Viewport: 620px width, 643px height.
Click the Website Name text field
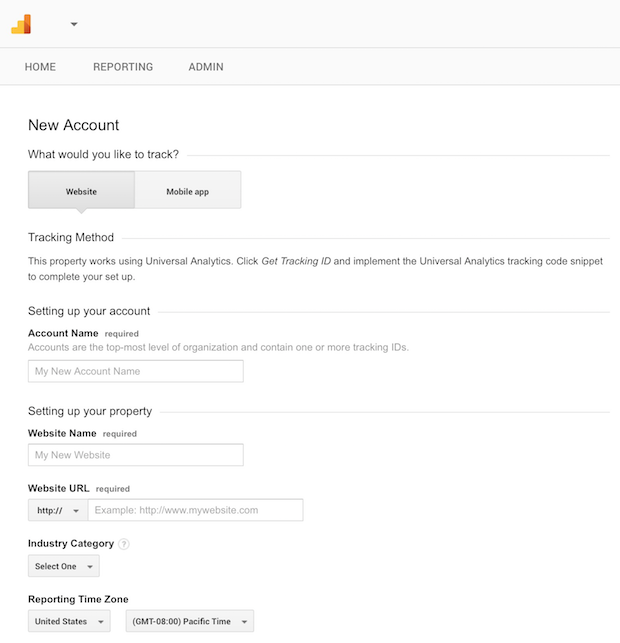[x=136, y=455]
